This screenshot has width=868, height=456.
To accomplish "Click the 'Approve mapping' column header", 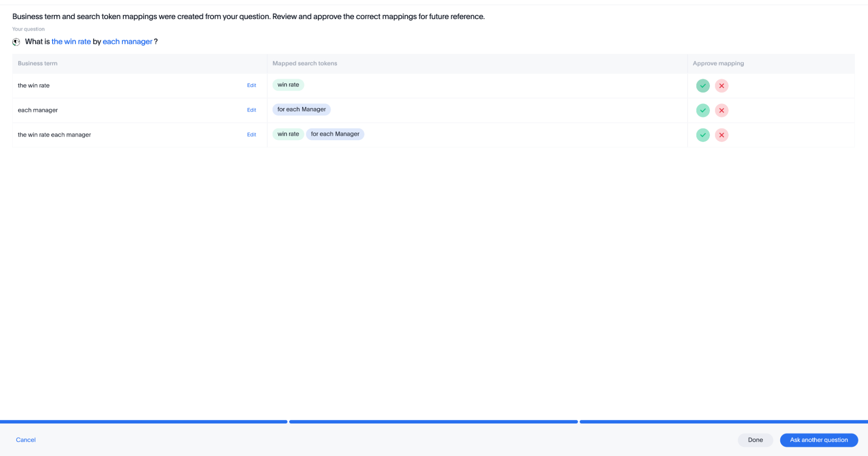I will pos(718,63).
